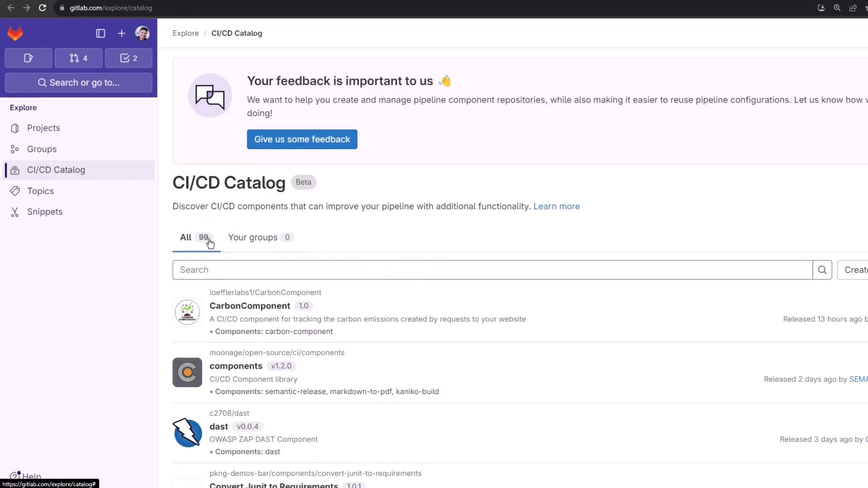Open Snippets in the sidebar

pos(45,212)
